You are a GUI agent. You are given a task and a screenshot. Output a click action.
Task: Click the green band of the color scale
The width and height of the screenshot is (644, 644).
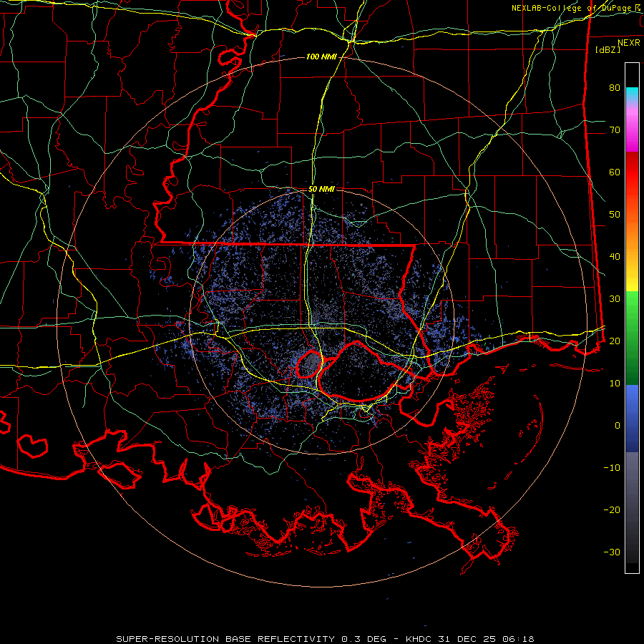[x=632, y=338]
